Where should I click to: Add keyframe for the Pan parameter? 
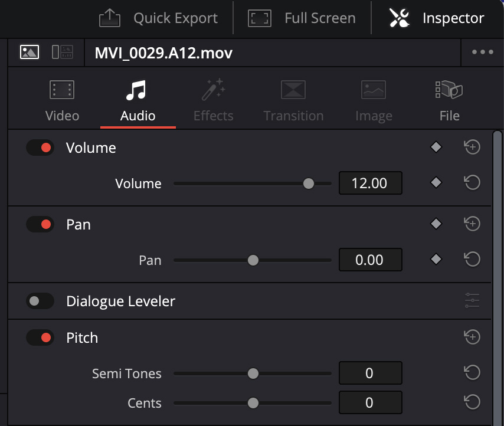pos(436,260)
